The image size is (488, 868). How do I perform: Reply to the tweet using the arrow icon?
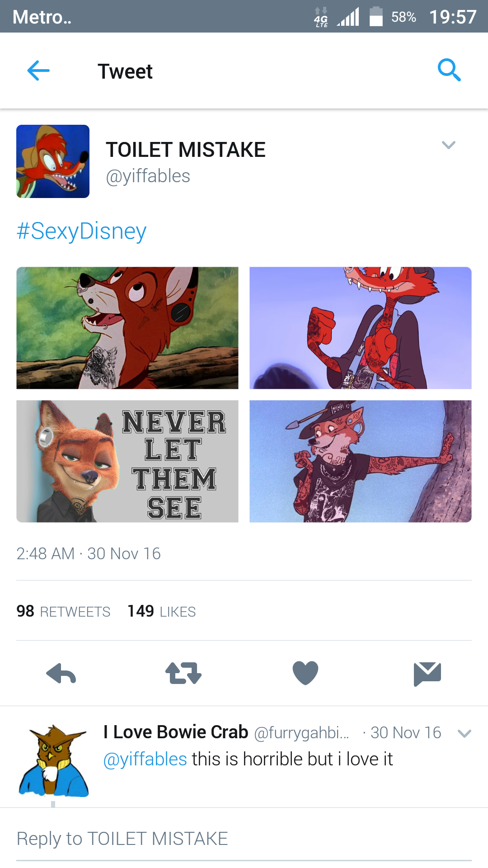click(x=61, y=674)
